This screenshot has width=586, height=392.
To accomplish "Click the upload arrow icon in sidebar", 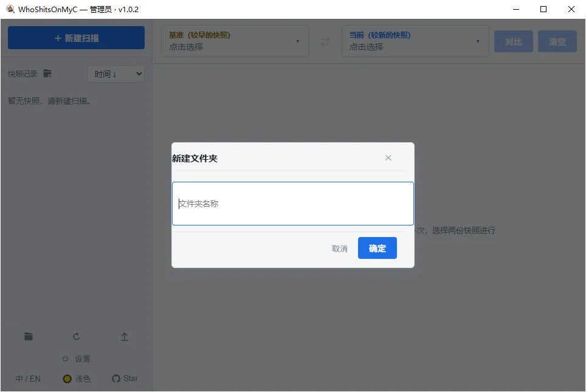I will coord(125,337).
